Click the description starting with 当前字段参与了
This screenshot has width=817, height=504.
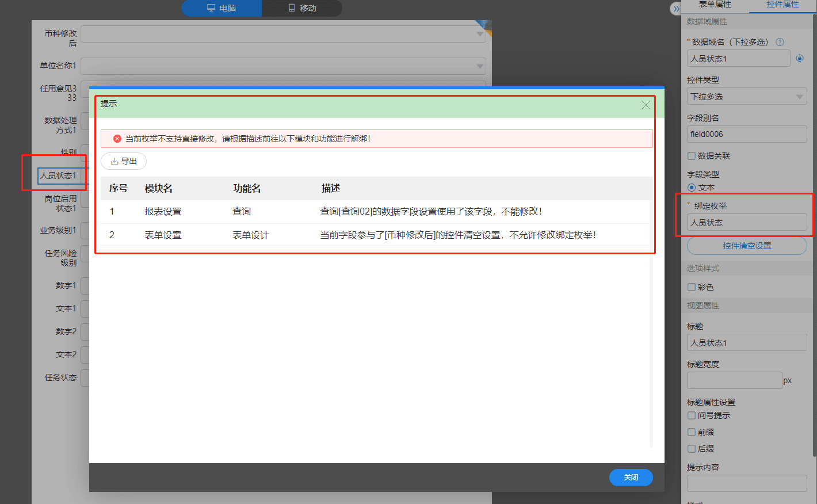pyautogui.click(x=458, y=235)
